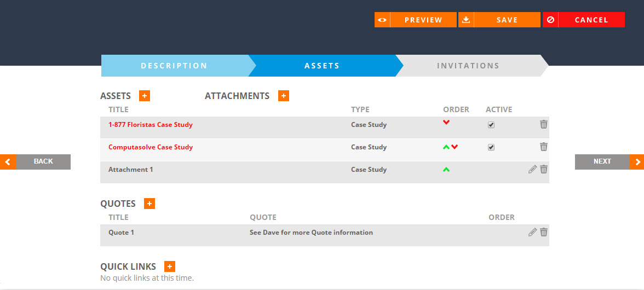Click the 'See Dave for more Quote information' text
Image resolution: width=644 pixels, height=290 pixels.
pos(311,233)
